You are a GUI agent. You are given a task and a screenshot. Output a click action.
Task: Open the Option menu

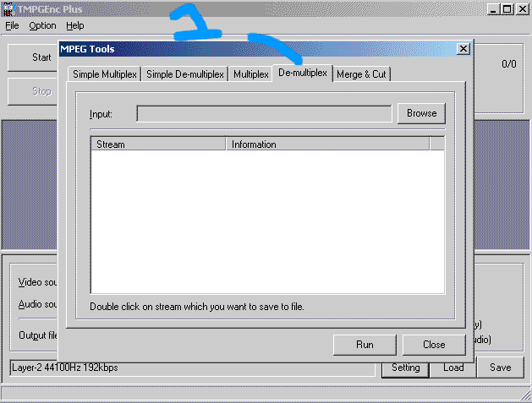42,25
